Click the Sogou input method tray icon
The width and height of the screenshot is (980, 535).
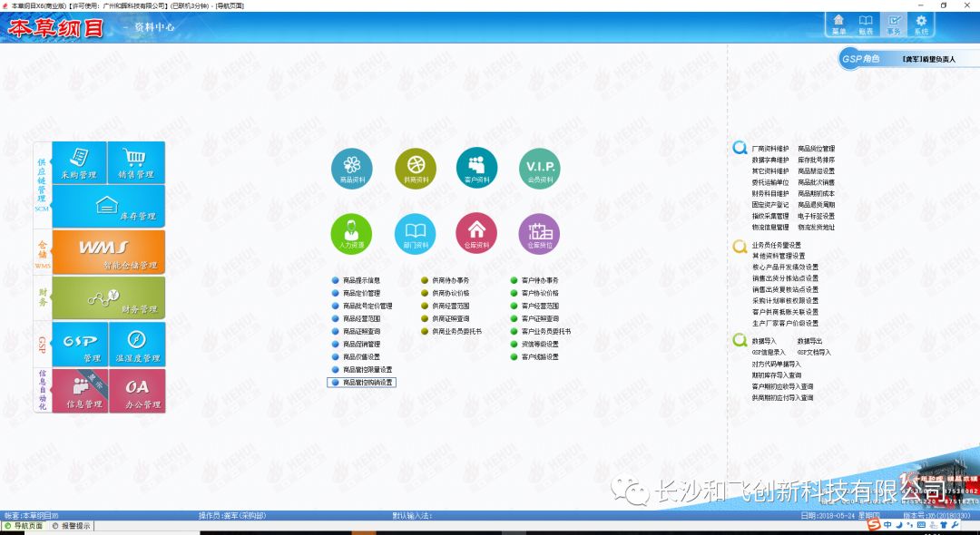pos(875,525)
